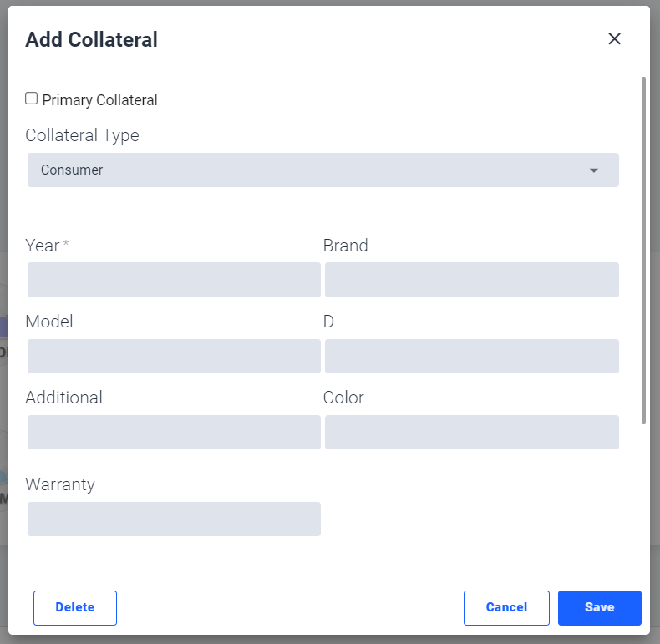Enable the Primary Collateral checkbox
Image resolution: width=660 pixels, height=644 pixels.
(32, 99)
